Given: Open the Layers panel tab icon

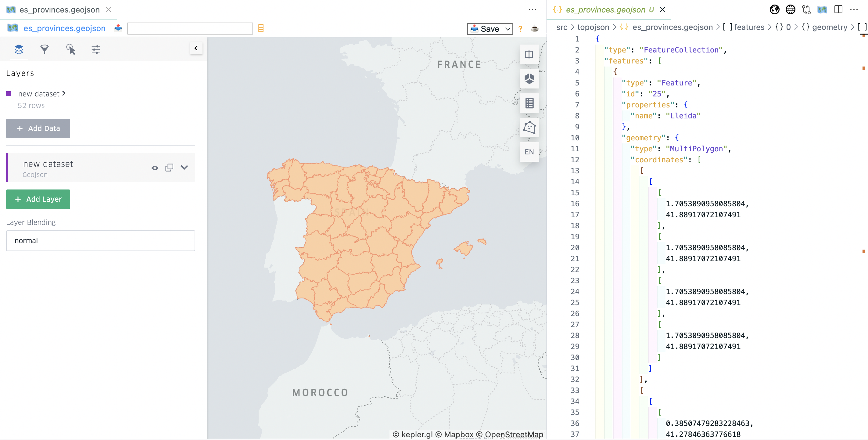Looking at the screenshot, I should tap(19, 49).
